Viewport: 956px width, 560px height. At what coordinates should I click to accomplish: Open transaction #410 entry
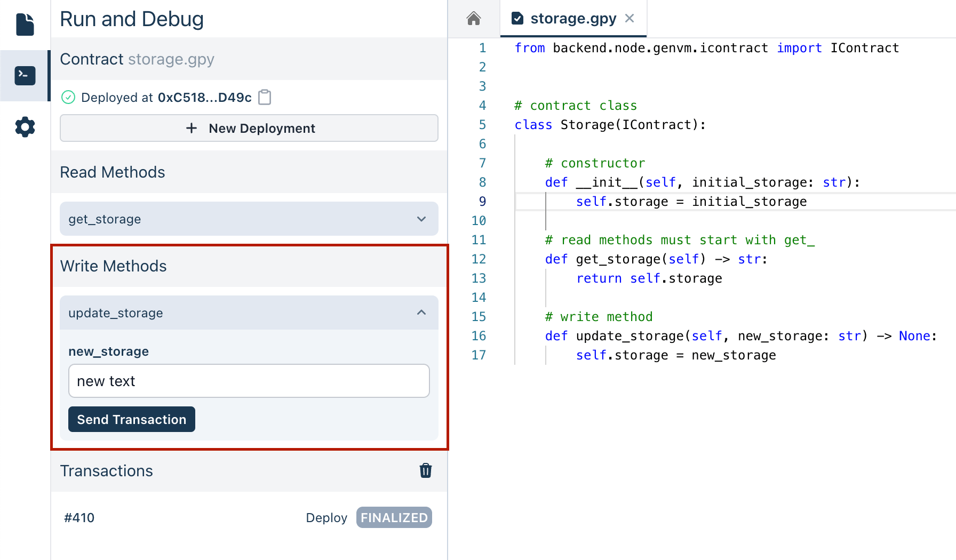(79, 517)
